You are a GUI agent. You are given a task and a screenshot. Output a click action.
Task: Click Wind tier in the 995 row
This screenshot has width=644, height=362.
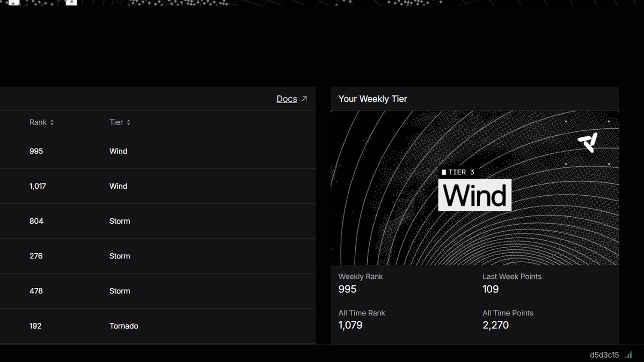(119, 151)
